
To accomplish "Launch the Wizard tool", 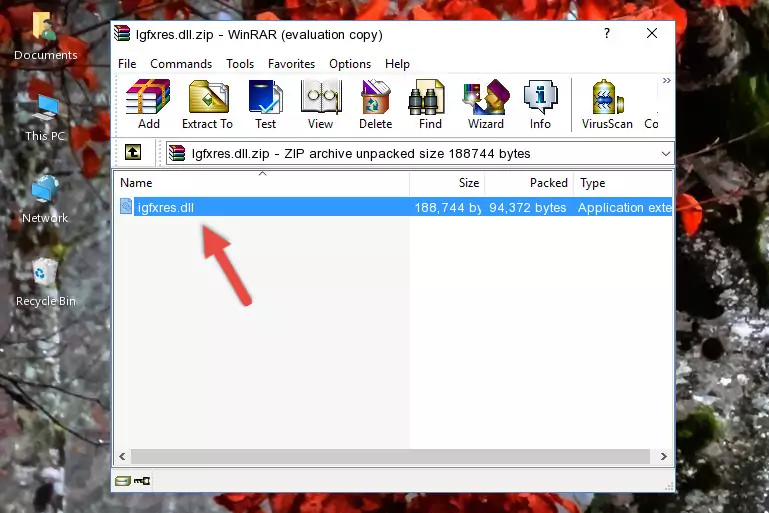I will [x=486, y=104].
